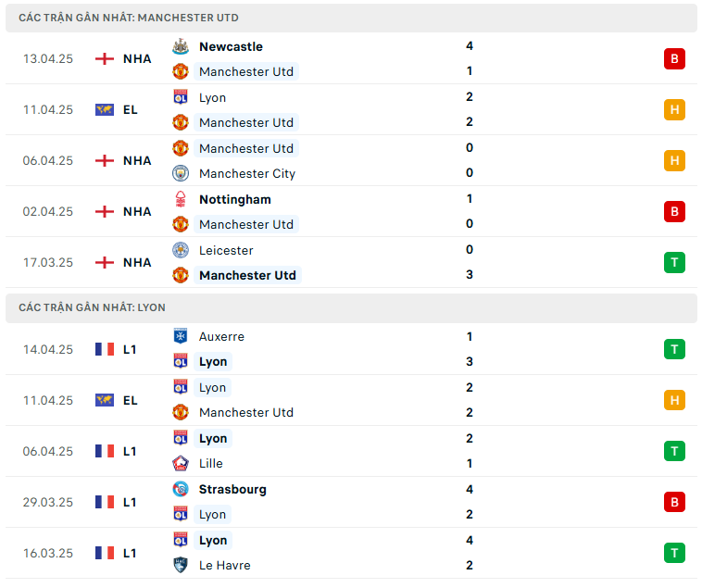This screenshot has width=702, height=588.
Task: Click the red B badge for Newcastle match
Action: point(674,59)
